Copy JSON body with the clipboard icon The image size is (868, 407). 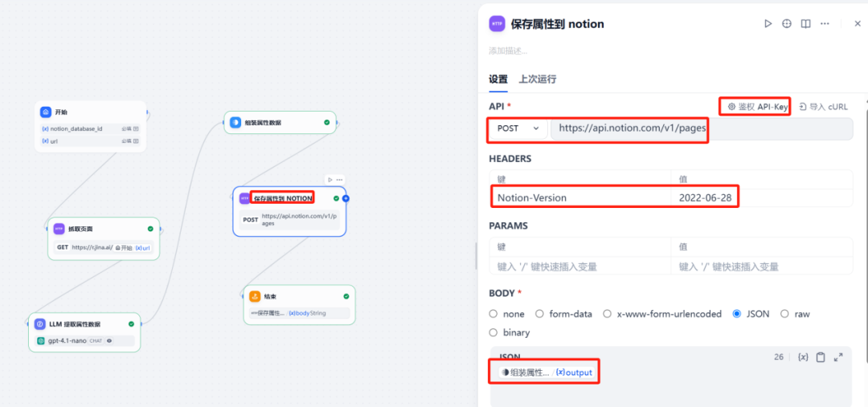(821, 357)
